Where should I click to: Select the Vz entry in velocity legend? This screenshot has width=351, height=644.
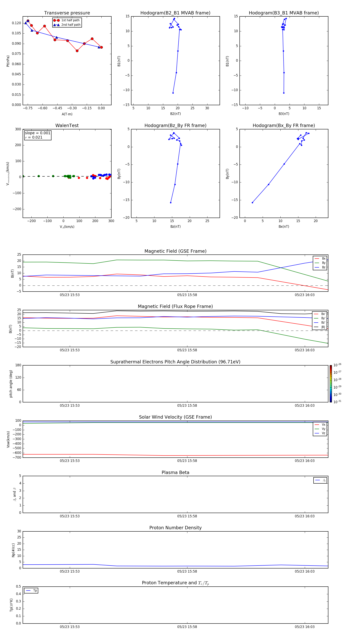(x=320, y=433)
